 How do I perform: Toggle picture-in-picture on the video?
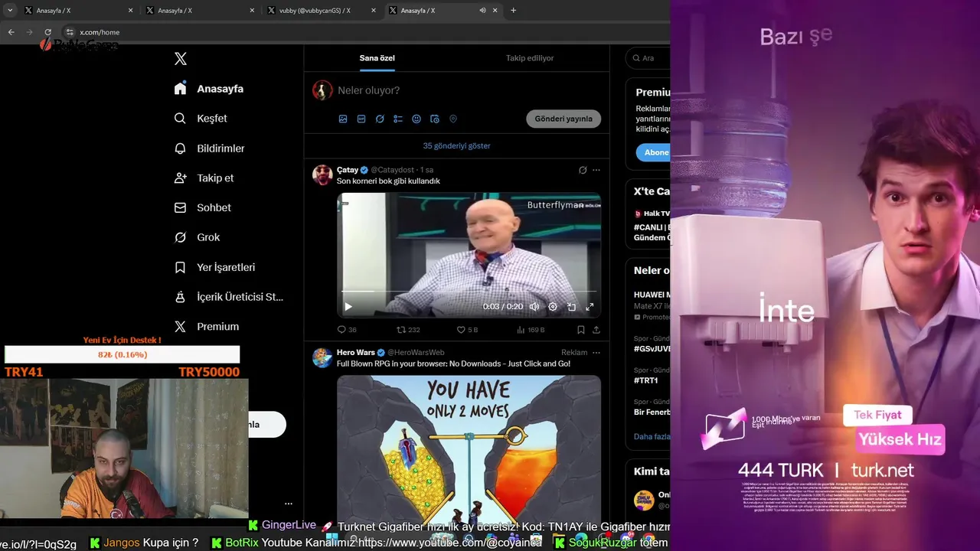pos(571,307)
